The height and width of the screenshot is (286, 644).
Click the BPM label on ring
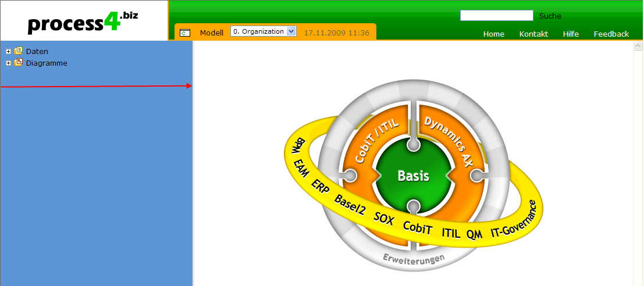299,146
